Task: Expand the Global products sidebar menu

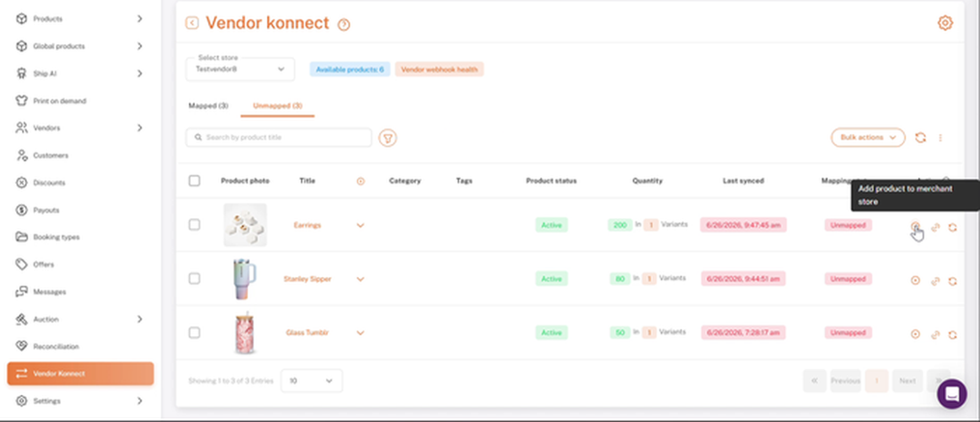Action: coord(139,46)
